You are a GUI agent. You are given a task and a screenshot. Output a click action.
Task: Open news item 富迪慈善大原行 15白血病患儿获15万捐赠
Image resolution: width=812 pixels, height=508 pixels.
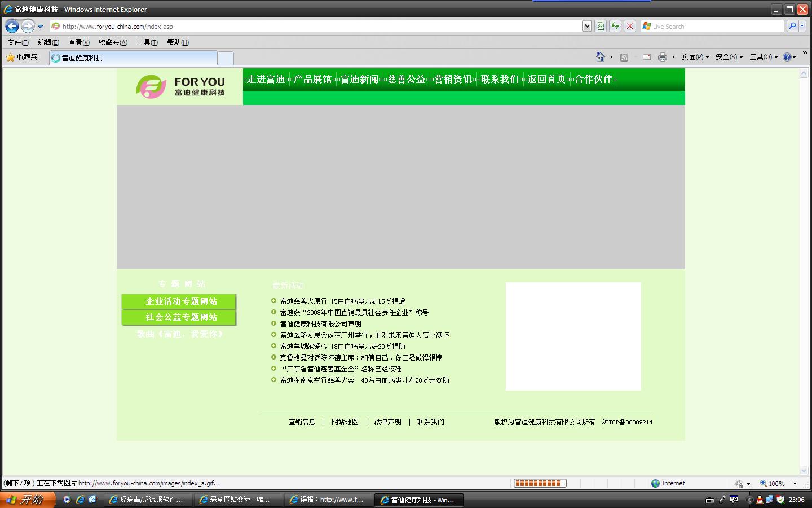click(342, 301)
